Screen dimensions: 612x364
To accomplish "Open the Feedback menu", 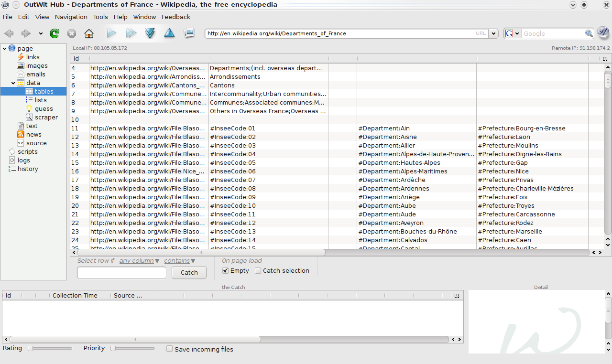I will 176,17.
